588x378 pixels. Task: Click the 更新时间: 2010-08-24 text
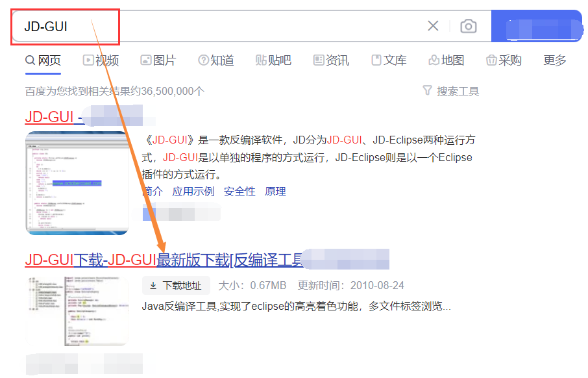[x=351, y=286]
